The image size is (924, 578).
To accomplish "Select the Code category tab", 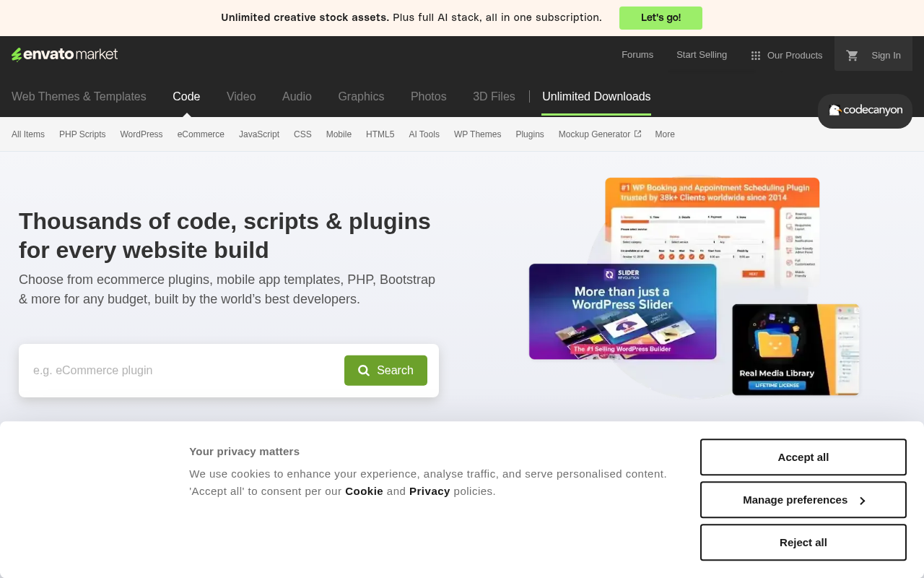I will 186,97.
